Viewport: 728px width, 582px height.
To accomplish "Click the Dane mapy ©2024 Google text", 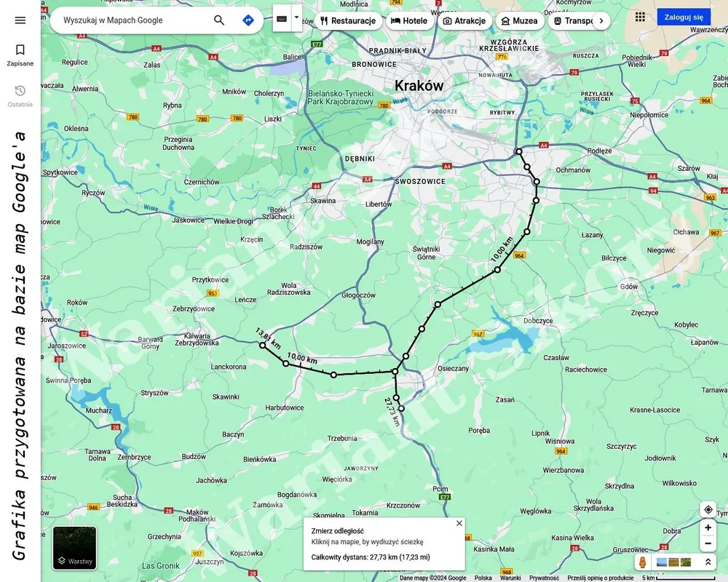I will (x=432, y=578).
